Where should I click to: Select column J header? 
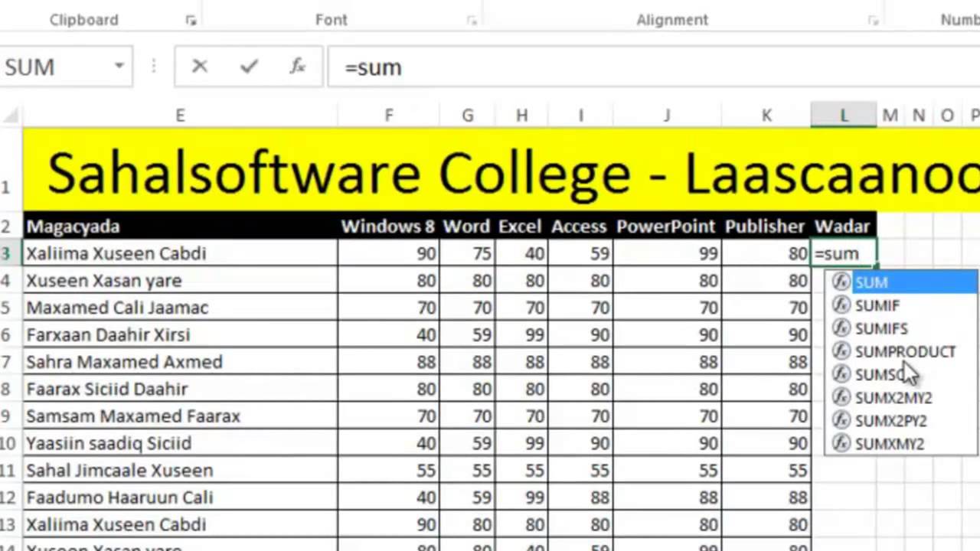pyautogui.click(x=667, y=116)
